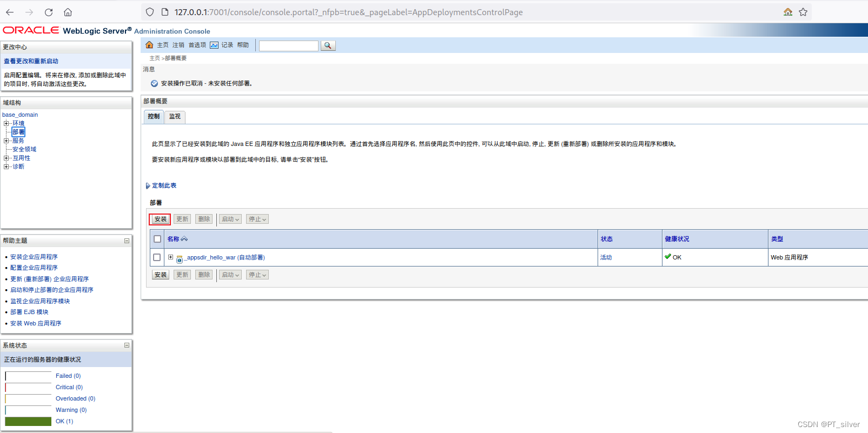
Task: Sort table by the 类型 column header
Action: [x=777, y=239]
